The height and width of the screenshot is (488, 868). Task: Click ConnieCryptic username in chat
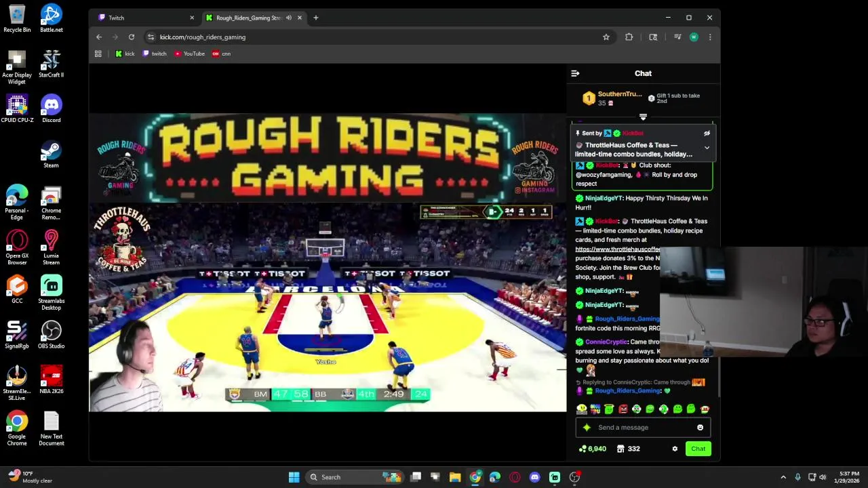point(606,342)
